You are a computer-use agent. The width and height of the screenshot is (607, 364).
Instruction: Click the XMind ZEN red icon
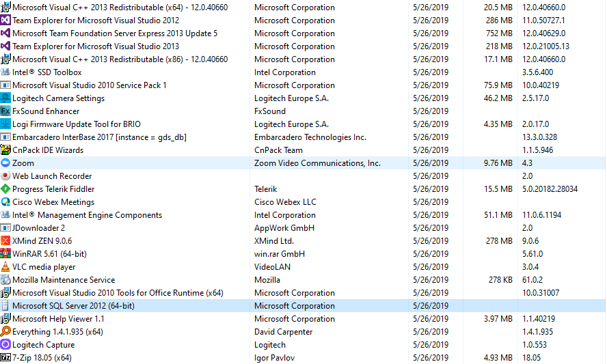[x=5, y=241]
